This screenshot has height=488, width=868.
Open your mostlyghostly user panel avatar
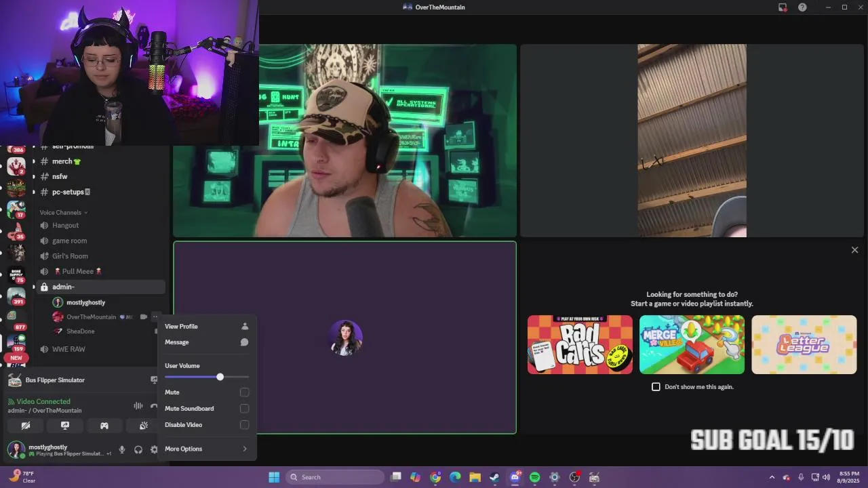pos(16,449)
